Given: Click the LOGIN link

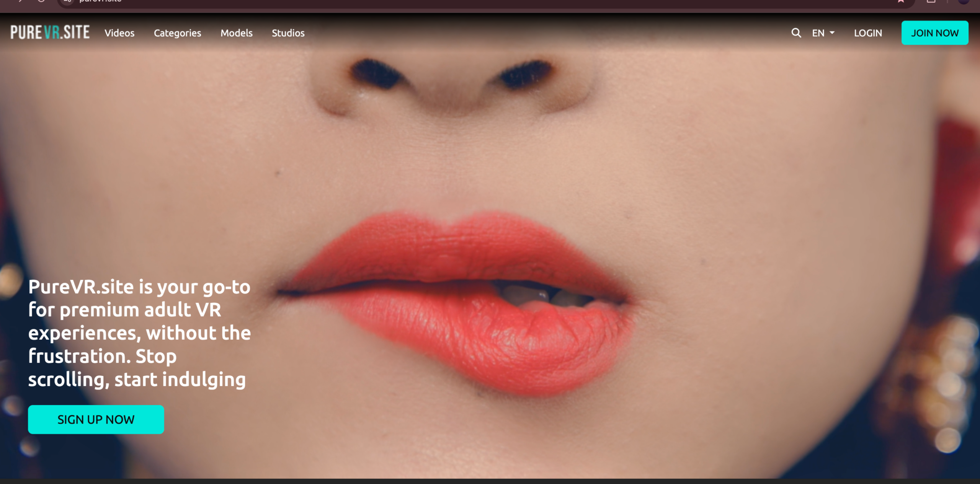Looking at the screenshot, I should click(x=868, y=33).
